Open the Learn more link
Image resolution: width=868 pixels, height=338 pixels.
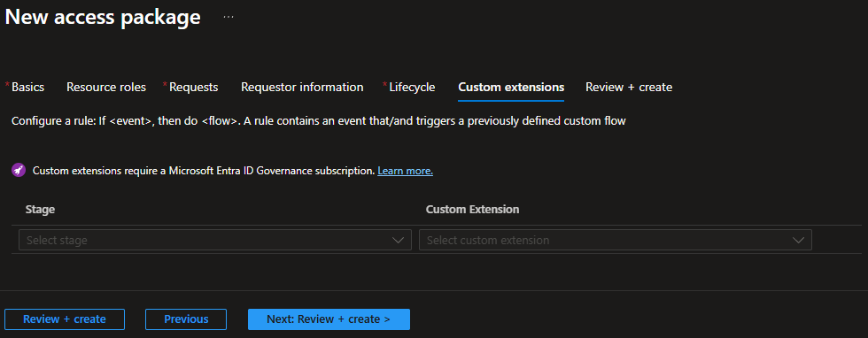(x=406, y=171)
